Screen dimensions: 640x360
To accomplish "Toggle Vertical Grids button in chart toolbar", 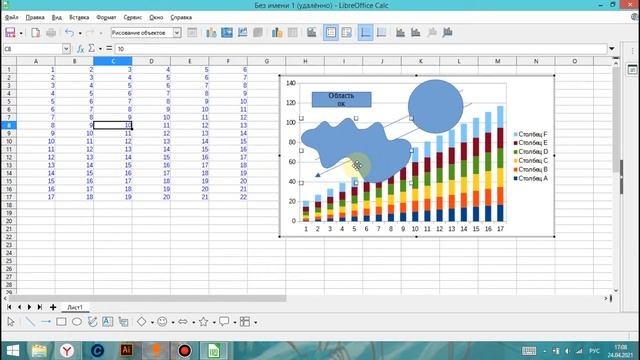I will point(381,33).
